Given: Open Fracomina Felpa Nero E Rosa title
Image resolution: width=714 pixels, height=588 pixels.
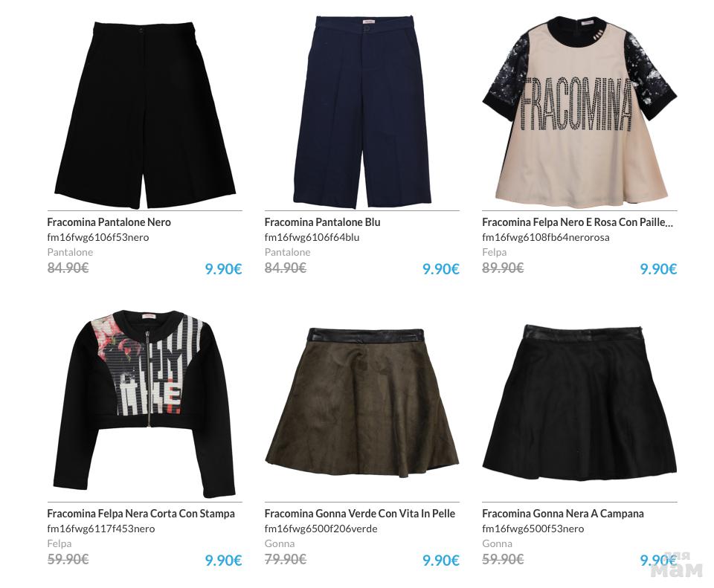Looking at the screenshot, I should [577, 222].
